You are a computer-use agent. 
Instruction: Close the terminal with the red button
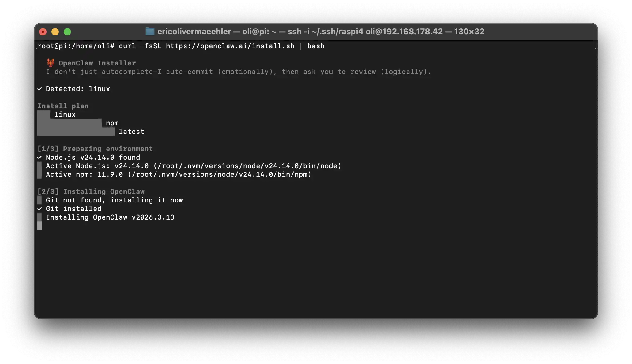click(x=43, y=32)
